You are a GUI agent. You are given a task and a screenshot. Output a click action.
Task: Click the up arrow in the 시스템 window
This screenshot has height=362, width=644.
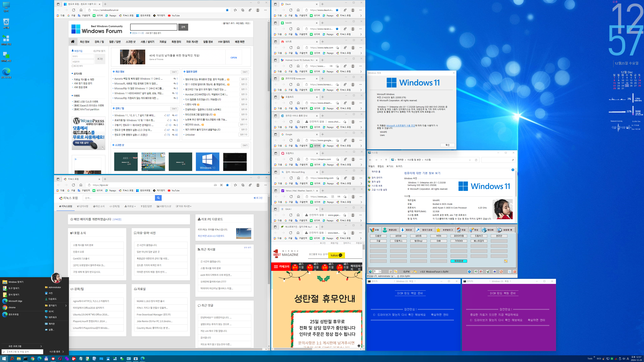(386, 160)
